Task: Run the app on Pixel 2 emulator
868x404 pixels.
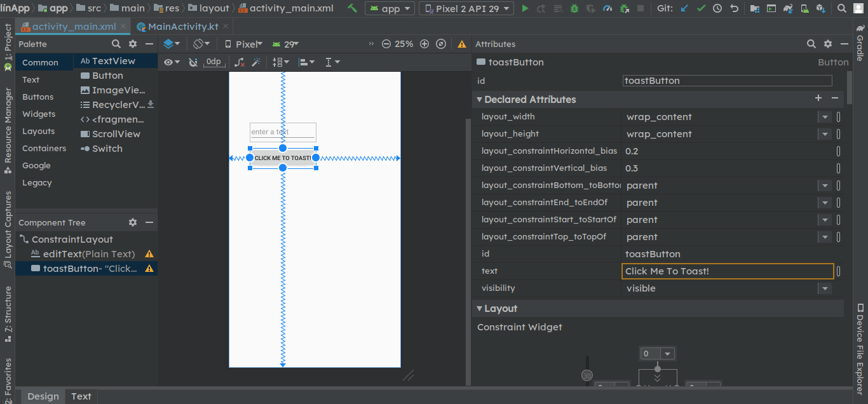Action: [x=525, y=8]
